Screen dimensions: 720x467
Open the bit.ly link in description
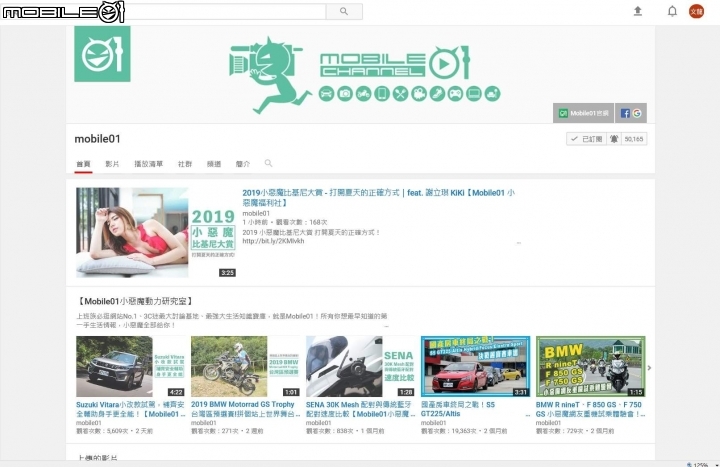point(273,241)
